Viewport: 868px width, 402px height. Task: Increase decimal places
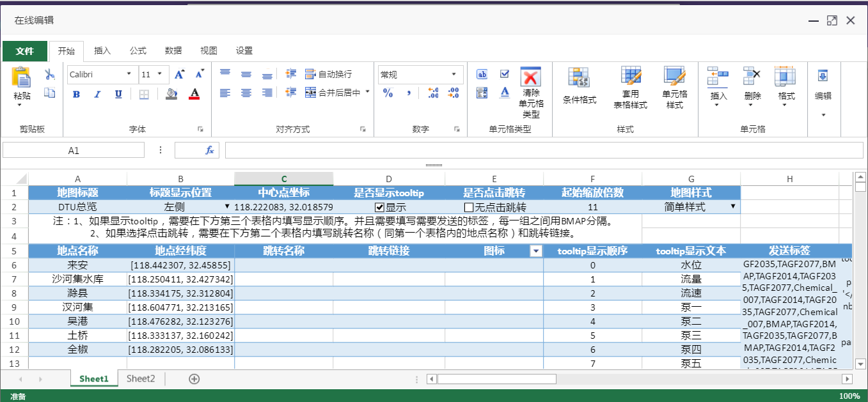point(433,93)
